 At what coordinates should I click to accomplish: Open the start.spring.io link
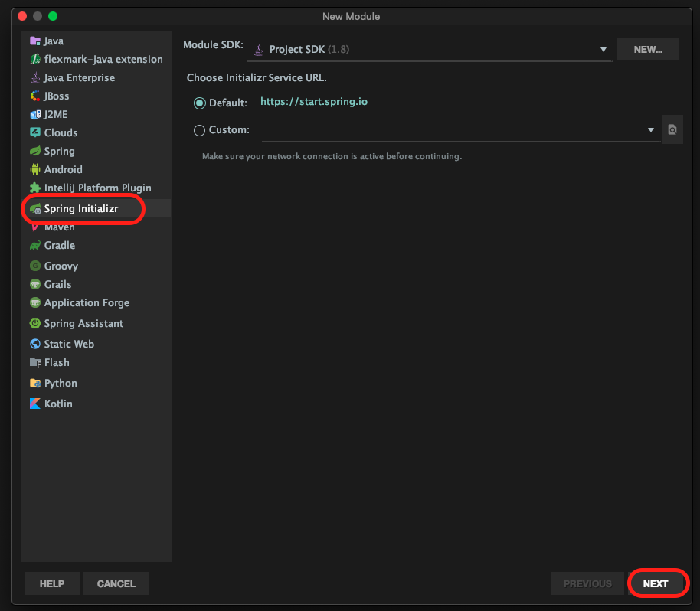coord(314,101)
